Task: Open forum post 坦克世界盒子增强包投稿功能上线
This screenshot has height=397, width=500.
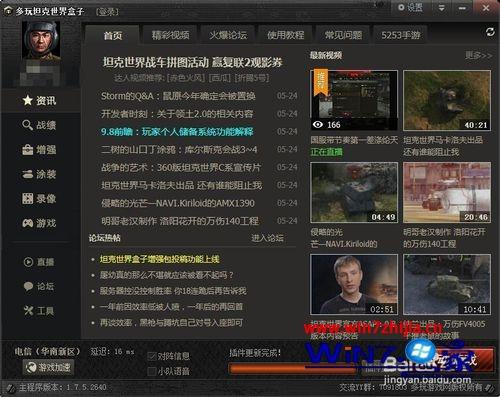Action: click(160, 259)
